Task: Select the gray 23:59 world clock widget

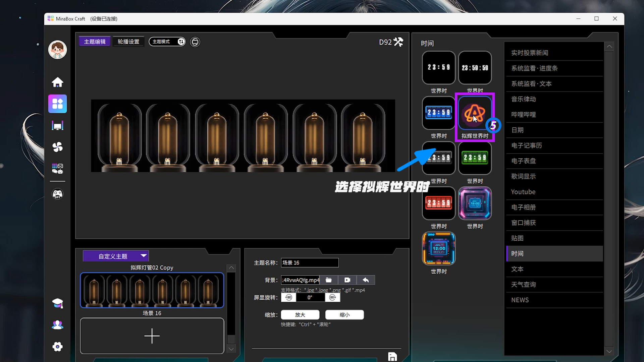Action: pyautogui.click(x=439, y=158)
